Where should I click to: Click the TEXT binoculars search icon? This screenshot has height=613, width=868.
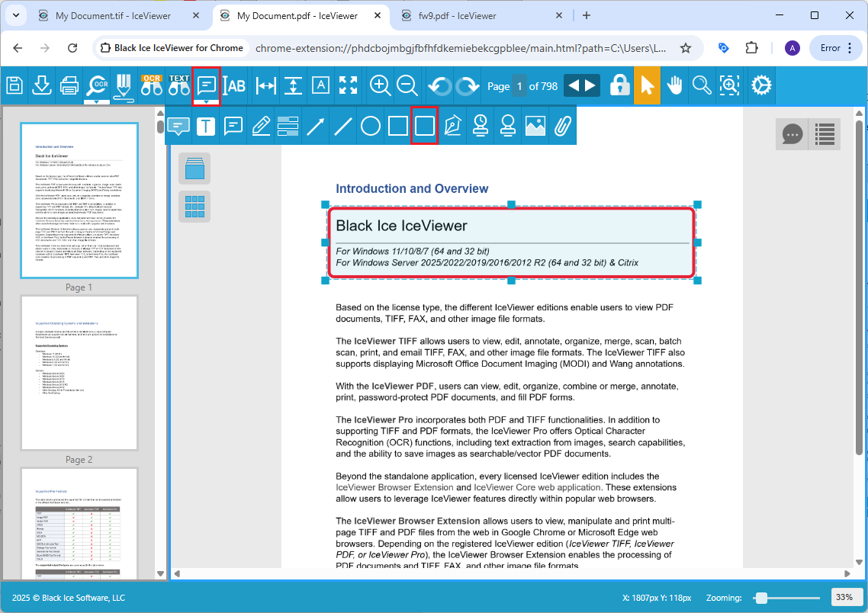(178, 85)
